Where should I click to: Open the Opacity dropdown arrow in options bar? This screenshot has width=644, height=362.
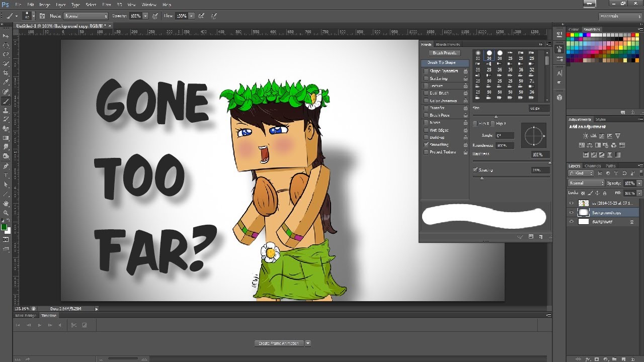click(x=146, y=16)
